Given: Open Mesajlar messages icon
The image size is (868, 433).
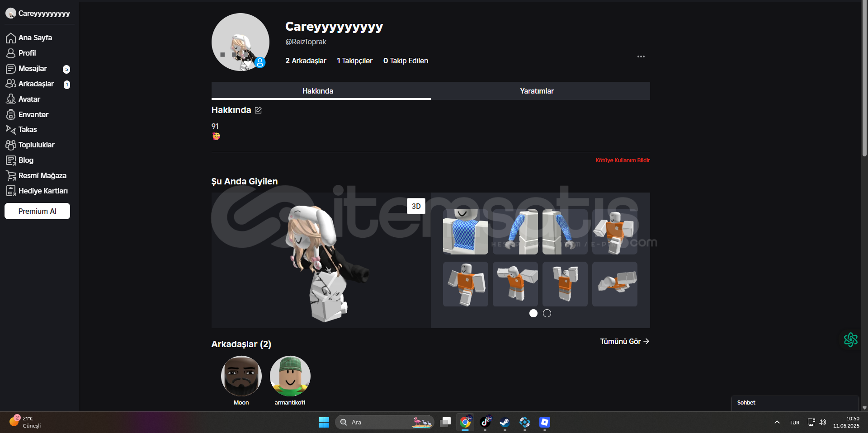Looking at the screenshot, I should pos(11,69).
